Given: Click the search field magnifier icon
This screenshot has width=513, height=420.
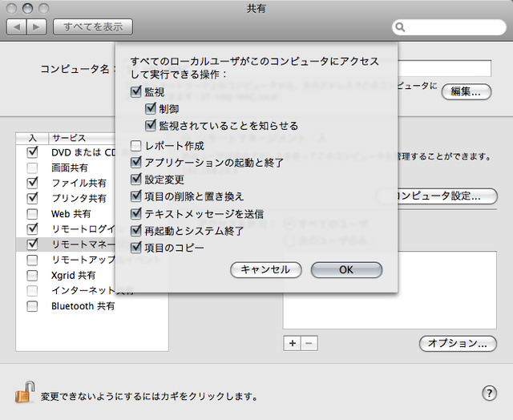Looking at the screenshot, I should tap(401, 28).
